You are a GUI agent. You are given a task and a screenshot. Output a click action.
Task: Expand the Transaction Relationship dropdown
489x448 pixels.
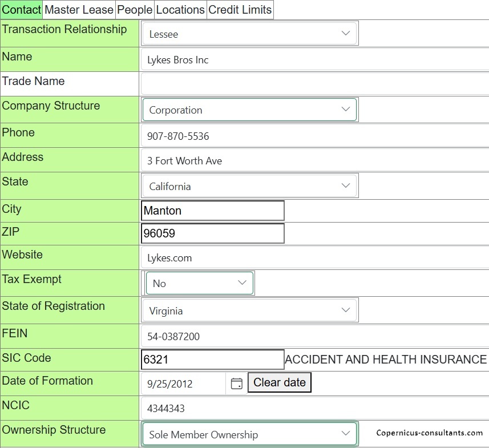point(250,34)
